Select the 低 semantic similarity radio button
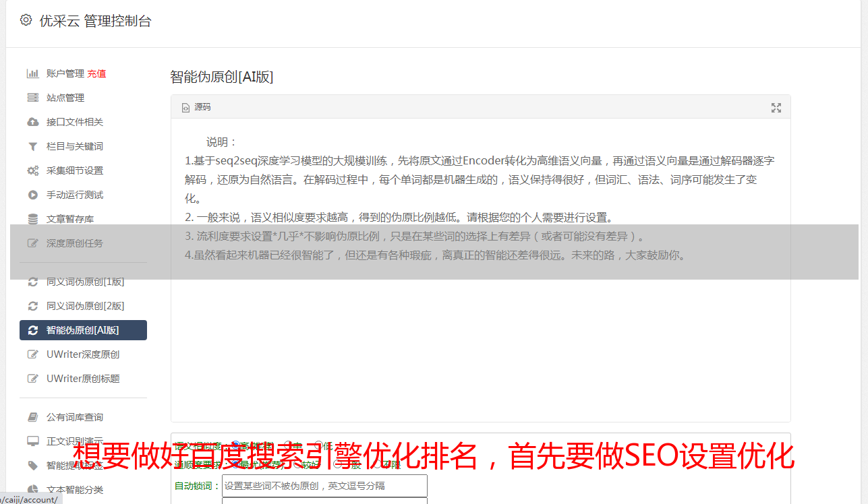This screenshot has width=868, height=504. pyautogui.click(x=318, y=445)
